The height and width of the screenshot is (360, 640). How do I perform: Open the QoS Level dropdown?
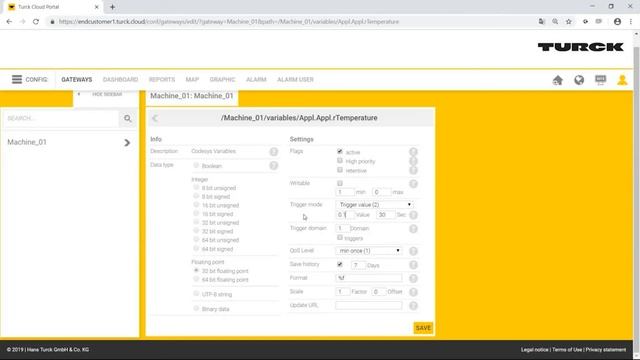[x=369, y=251]
